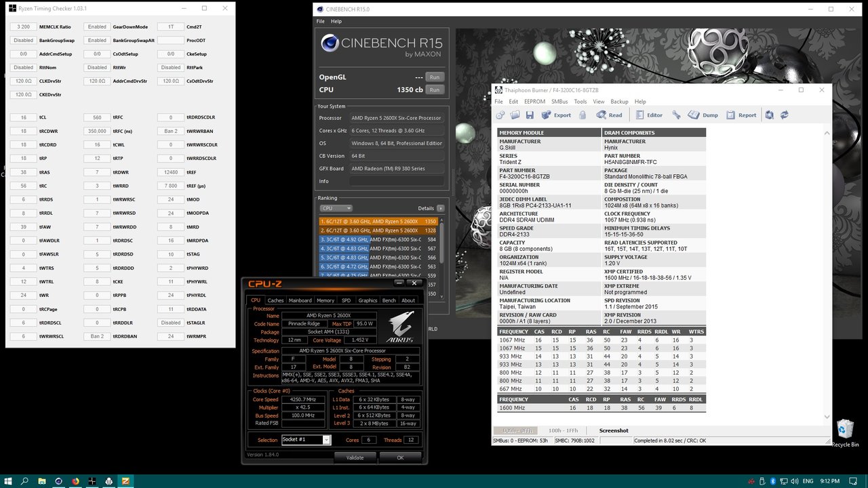Switch to the Graphics tab in CPU-Z

(x=368, y=300)
